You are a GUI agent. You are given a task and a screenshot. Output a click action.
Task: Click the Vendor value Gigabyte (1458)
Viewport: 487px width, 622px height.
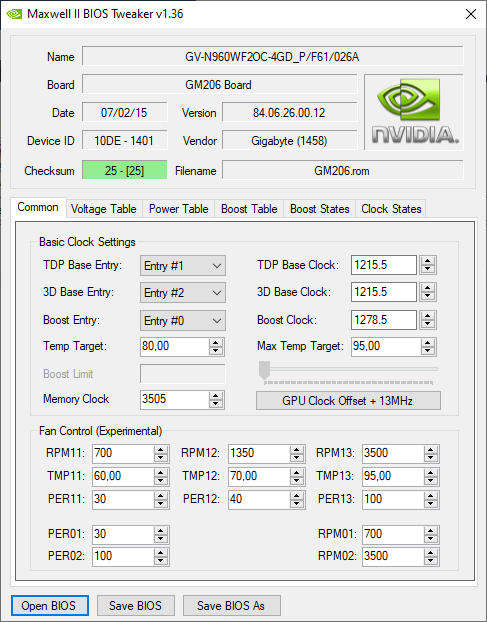point(290,141)
